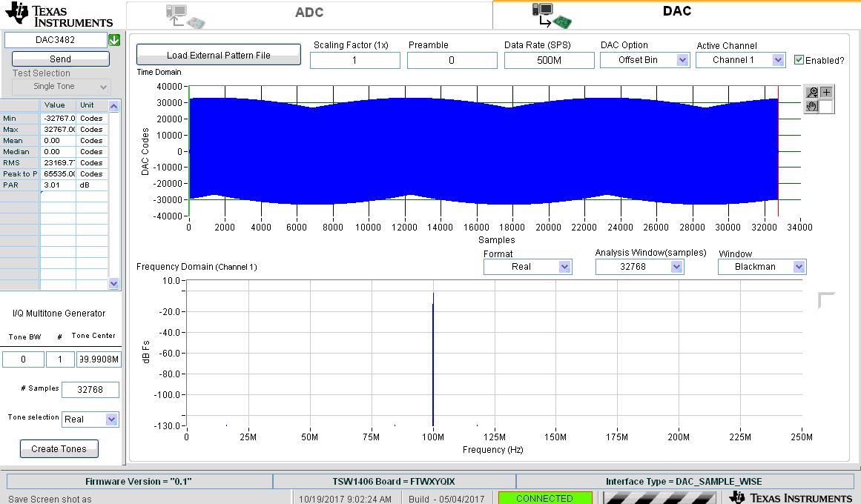Open the DAC Option dropdown
Image resolution: width=861 pixels, height=504 pixels.
point(644,60)
